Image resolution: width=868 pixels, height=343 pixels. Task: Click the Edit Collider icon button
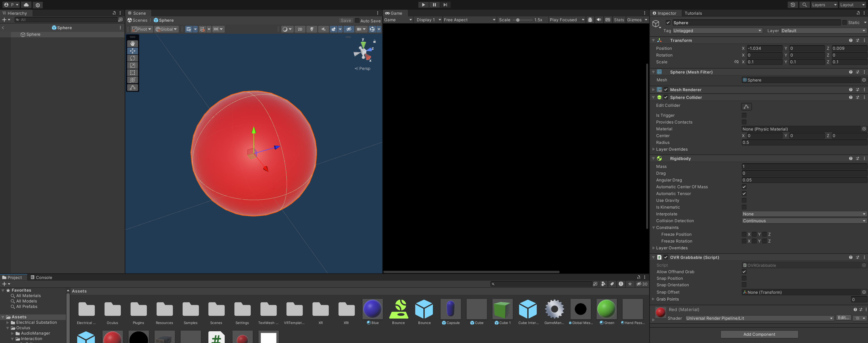point(746,107)
